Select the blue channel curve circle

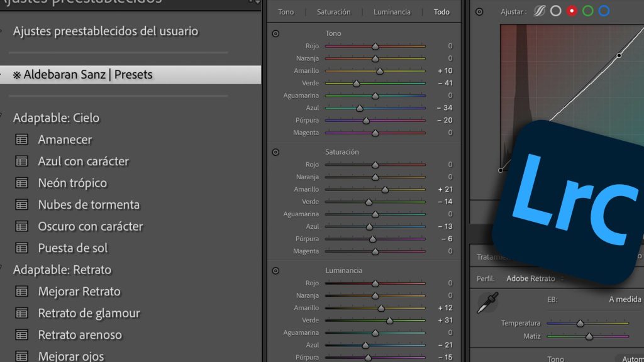(x=604, y=11)
